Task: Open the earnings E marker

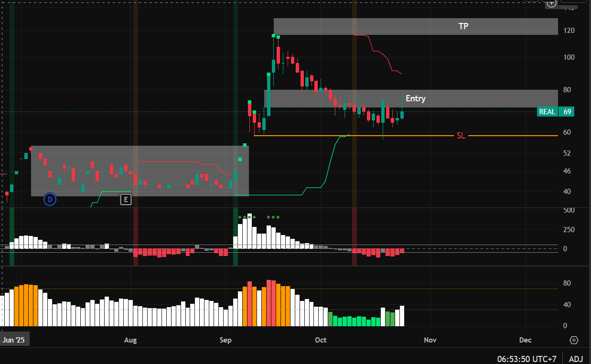Action: (x=125, y=199)
